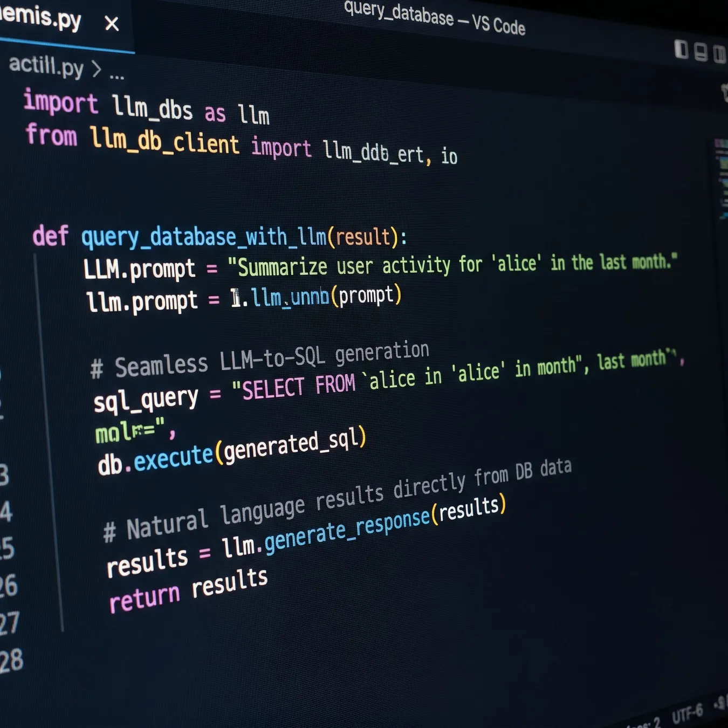
Task: Click the "# Natural language results" comment
Action: 337,500
